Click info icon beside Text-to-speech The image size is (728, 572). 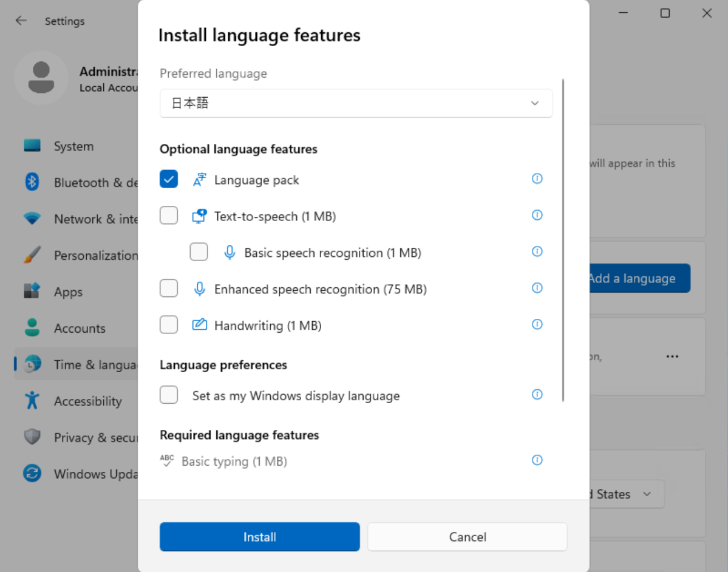[x=537, y=216]
